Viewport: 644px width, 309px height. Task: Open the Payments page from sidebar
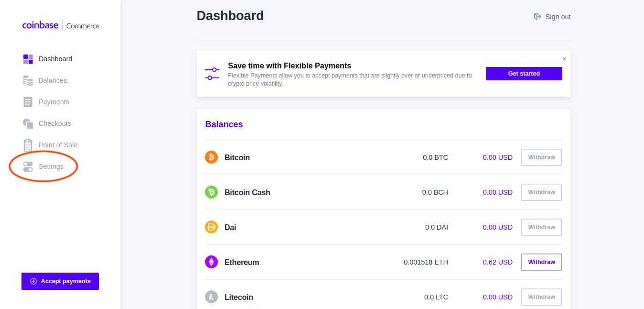click(54, 102)
